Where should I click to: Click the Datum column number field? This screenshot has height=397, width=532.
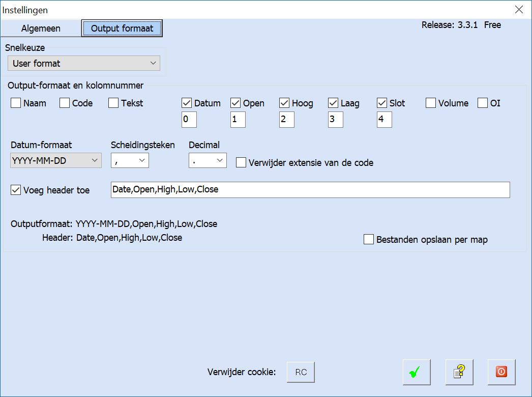click(x=189, y=120)
